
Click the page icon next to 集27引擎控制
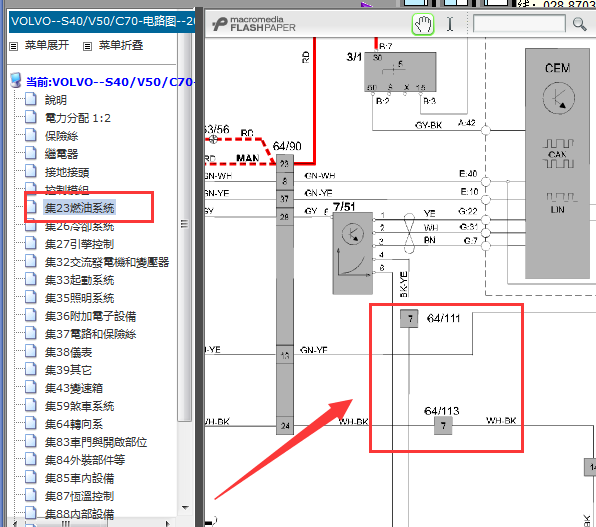[x=31, y=243]
